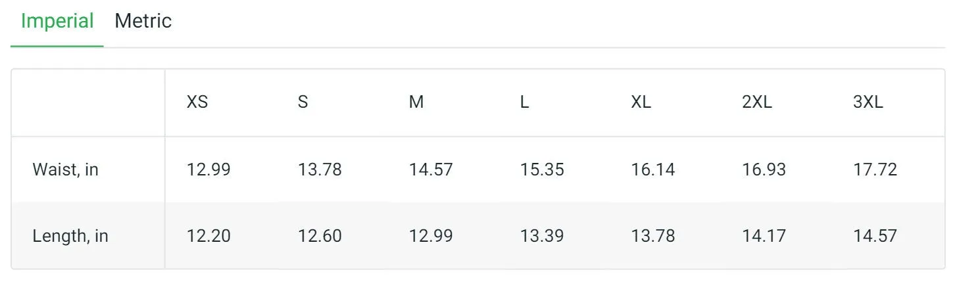Click the XS length value 12.20
This screenshot has height=297, width=980.
point(208,236)
